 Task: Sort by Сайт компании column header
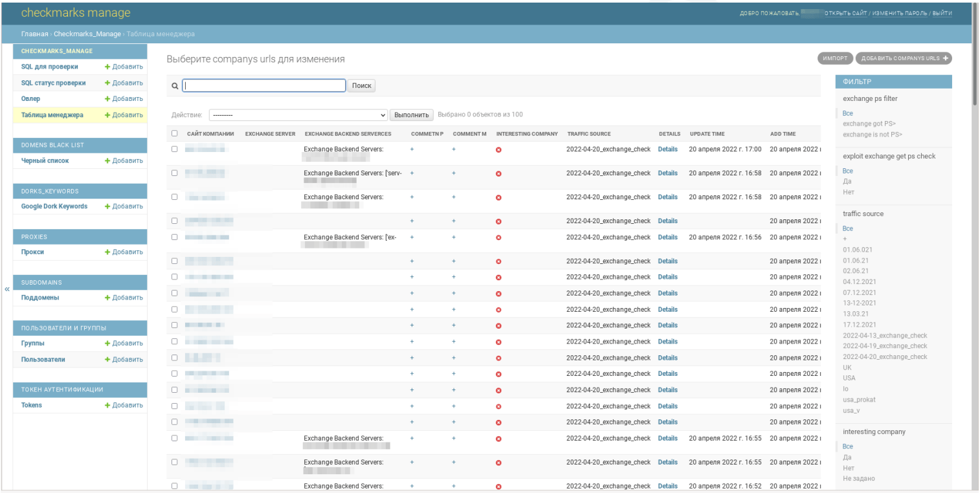coord(210,134)
